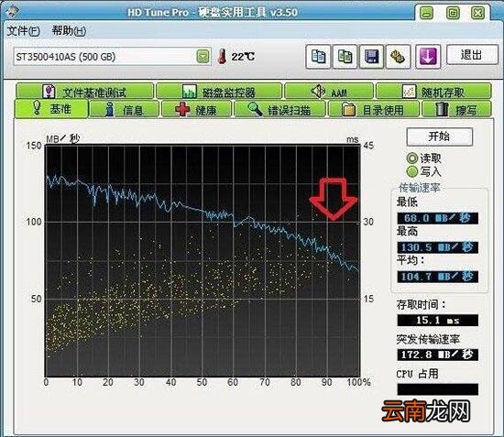Click the 退出 exit button
Viewport: 504px width, 437px height.
tap(472, 55)
